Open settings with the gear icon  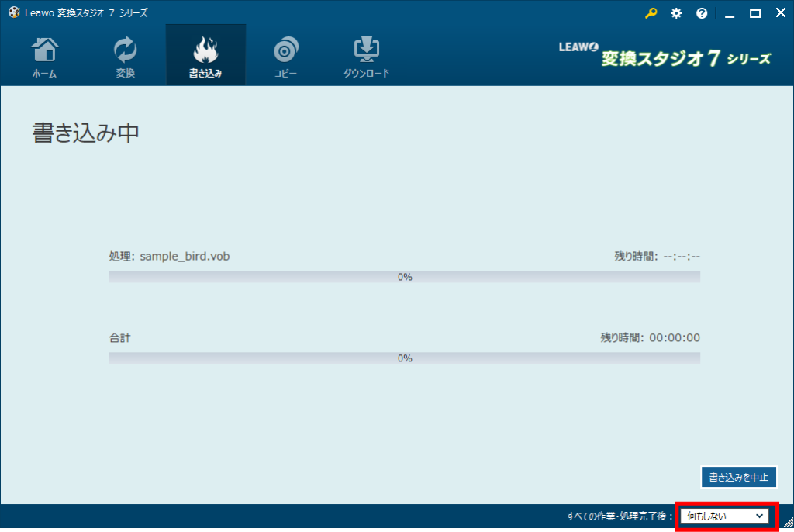tap(676, 13)
